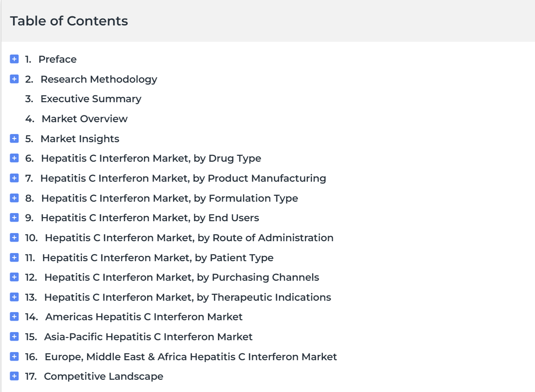Image resolution: width=535 pixels, height=392 pixels.
Task: Click plus icon beside Therapeutic Indications
Action: [15, 297]
